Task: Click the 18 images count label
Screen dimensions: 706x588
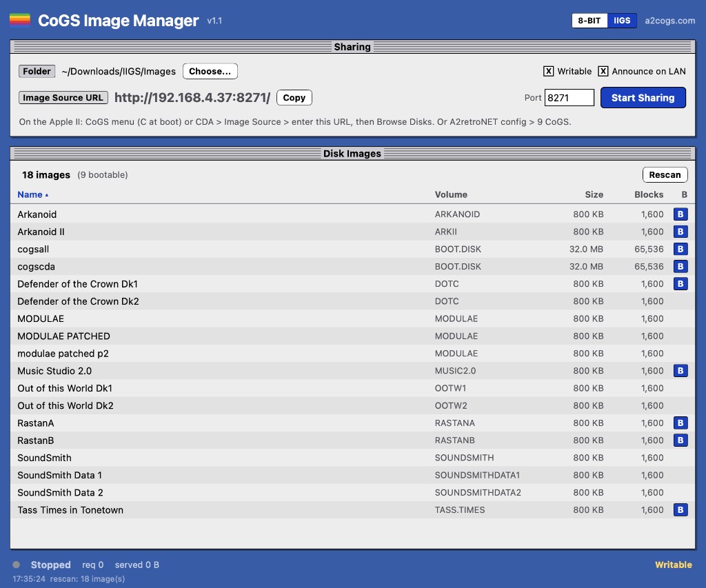Action: pos(46,174)
